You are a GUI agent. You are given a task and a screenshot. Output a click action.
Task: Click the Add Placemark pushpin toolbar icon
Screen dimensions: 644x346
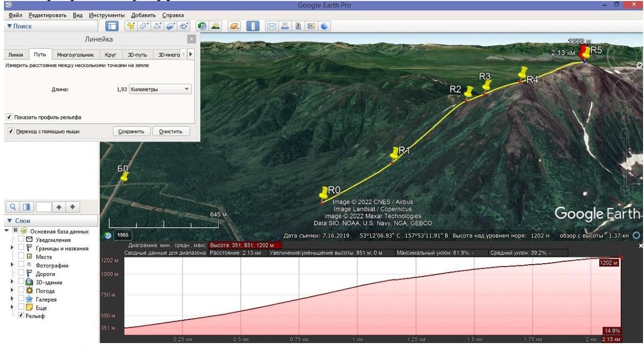pos(131,27)
